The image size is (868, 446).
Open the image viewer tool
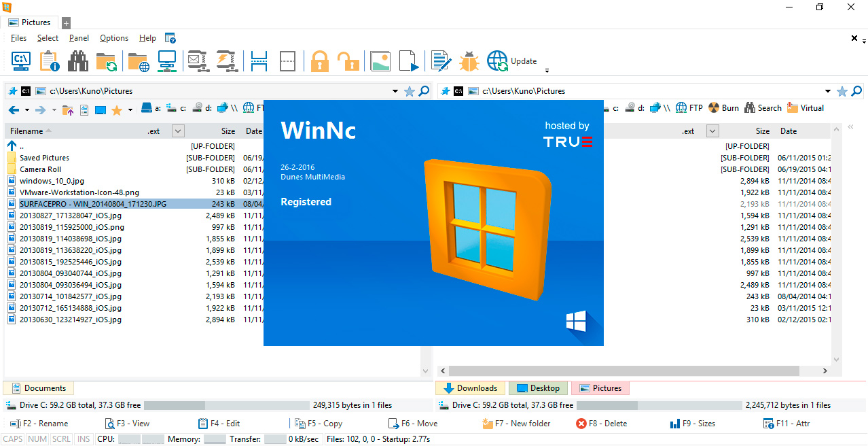tap(380, 61)
